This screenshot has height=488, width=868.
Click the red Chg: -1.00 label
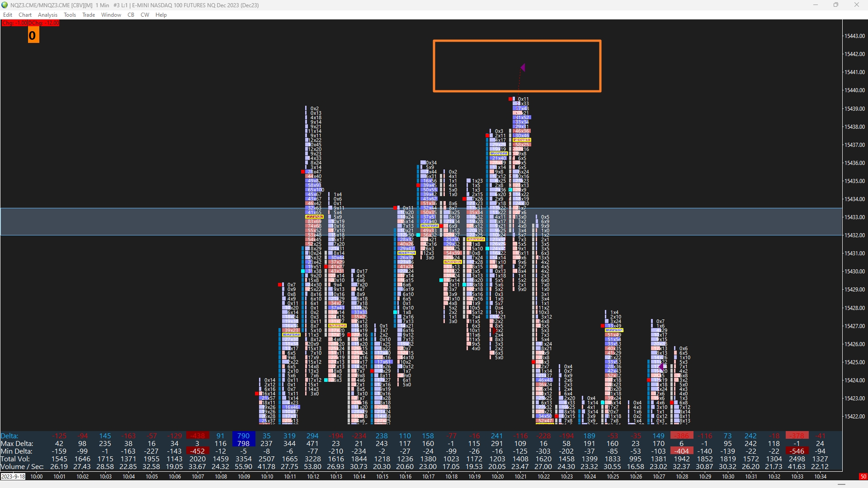(x=14, y=23)
